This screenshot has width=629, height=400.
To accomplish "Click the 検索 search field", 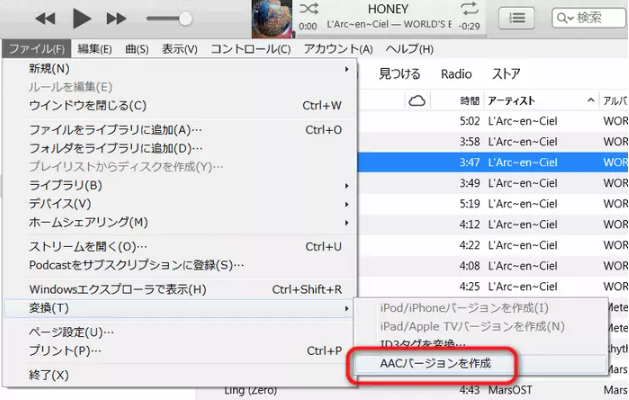I will coord(590,18).
